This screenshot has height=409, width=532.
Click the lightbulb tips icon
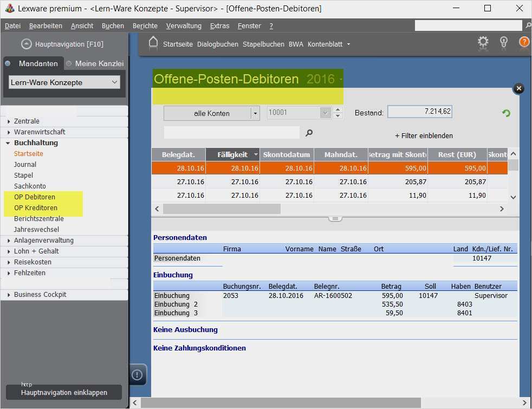(504, 42)
